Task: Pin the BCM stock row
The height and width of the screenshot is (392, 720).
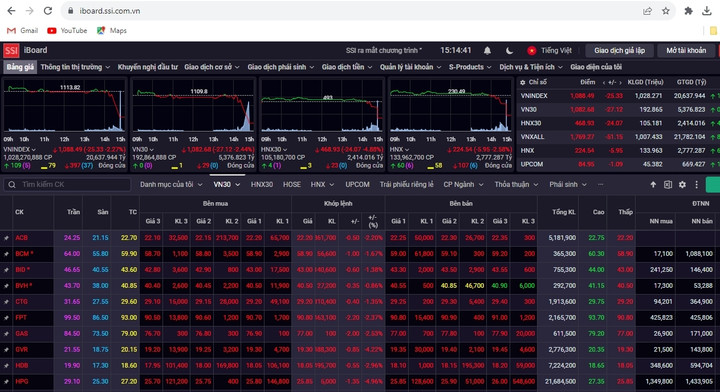Action: pyautogui.click(x=6, y=254)
